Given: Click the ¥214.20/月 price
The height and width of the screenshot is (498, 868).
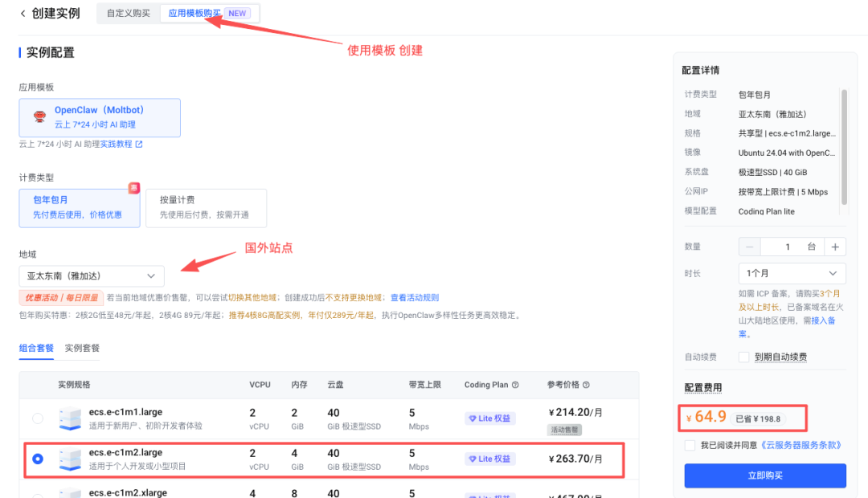Looking at the screenshot, I should click(x=575, y=412).
